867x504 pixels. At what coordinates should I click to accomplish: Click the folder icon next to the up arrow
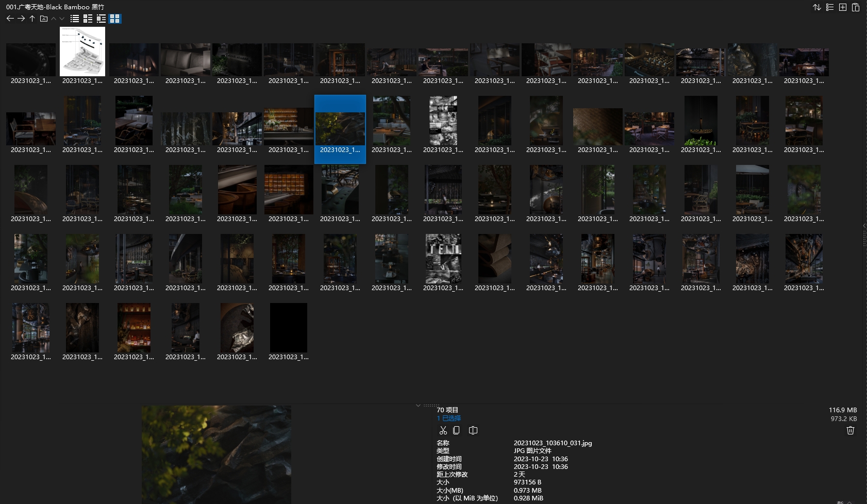pos(44,19)
